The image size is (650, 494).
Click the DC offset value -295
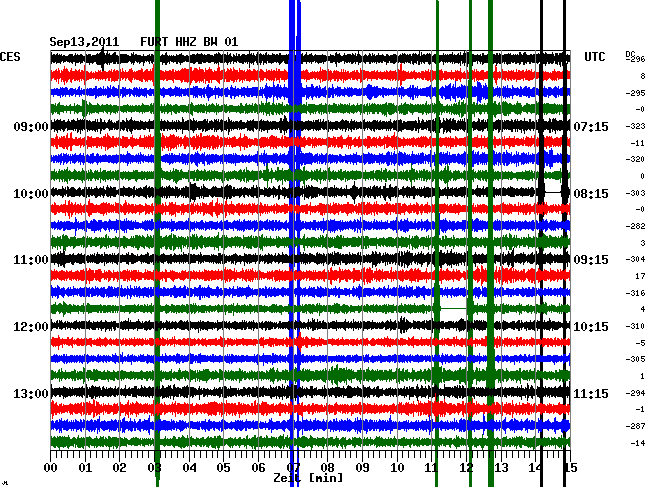[635, 93]
